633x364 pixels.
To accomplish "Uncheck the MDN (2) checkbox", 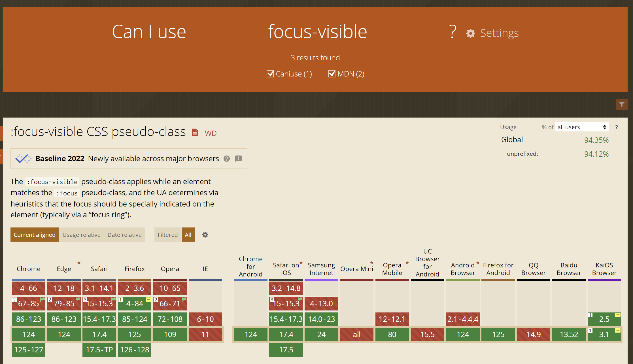I will (332, 74).
